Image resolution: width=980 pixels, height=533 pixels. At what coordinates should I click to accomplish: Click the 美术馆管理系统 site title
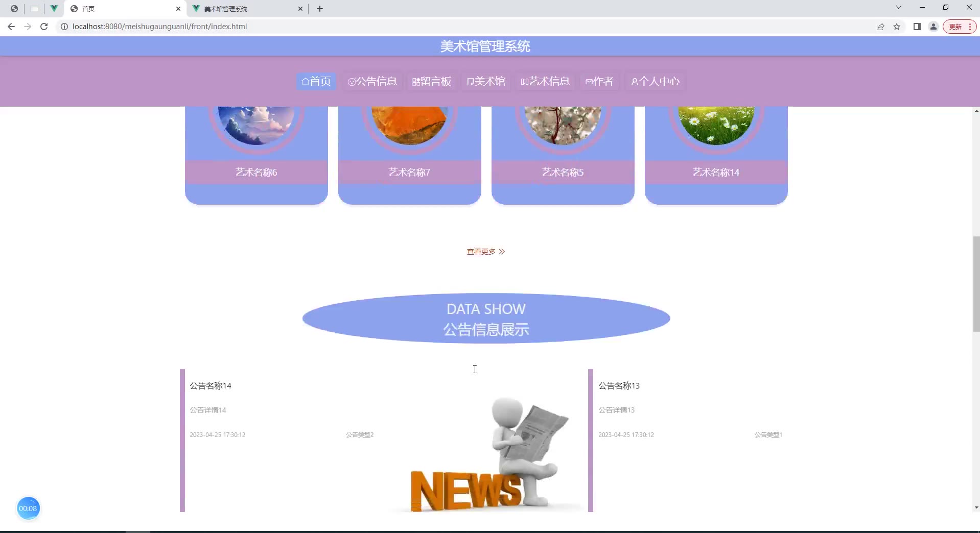click(485, 46)
